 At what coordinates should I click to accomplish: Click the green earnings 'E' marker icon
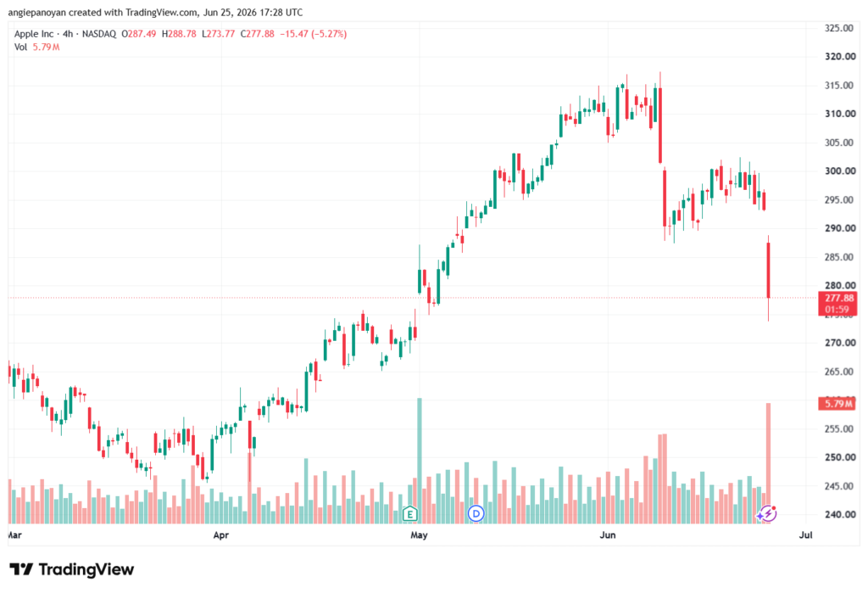click(409, 514)
